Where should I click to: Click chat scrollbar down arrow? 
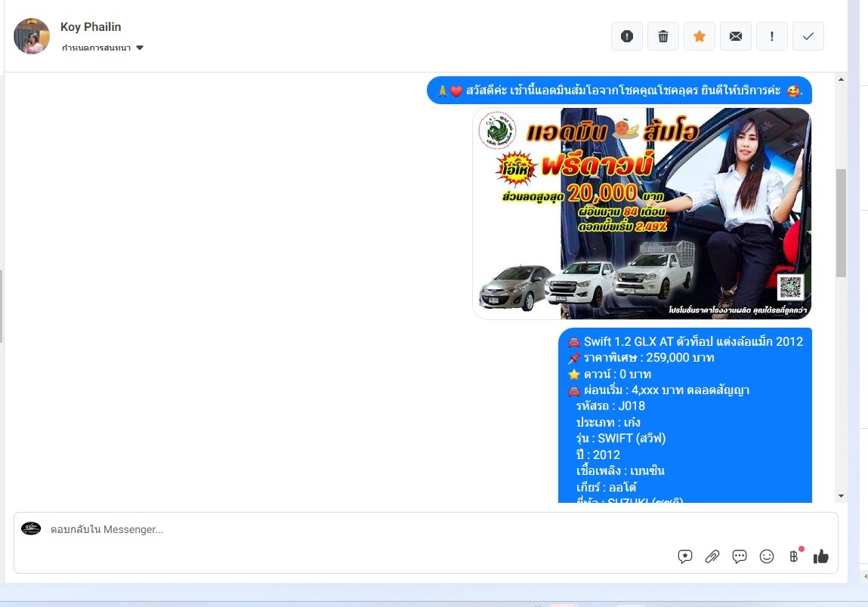pyautogui.click(x=841, y=496)
